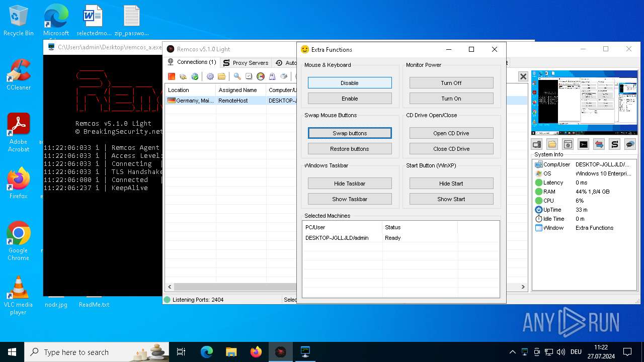The image size is (644, 362).
Task: Click the Status column header in Selected Machines
Action: click(420, 227)
